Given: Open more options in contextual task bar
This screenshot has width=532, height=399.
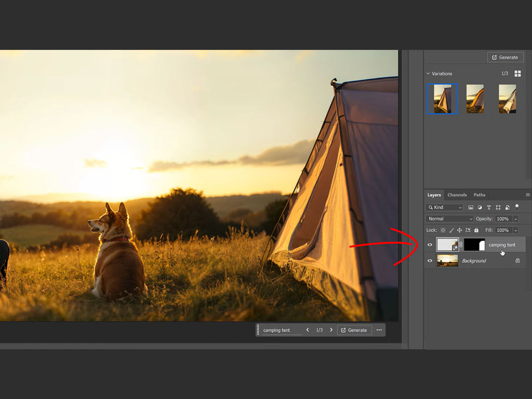Looking at the screenshot, I should click(379, 330).
